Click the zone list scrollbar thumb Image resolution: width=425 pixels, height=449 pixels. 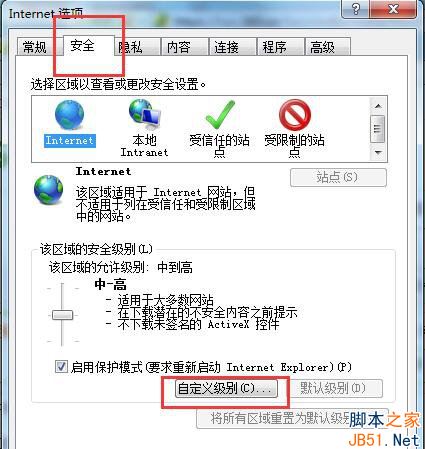click(x=378, y=128)
